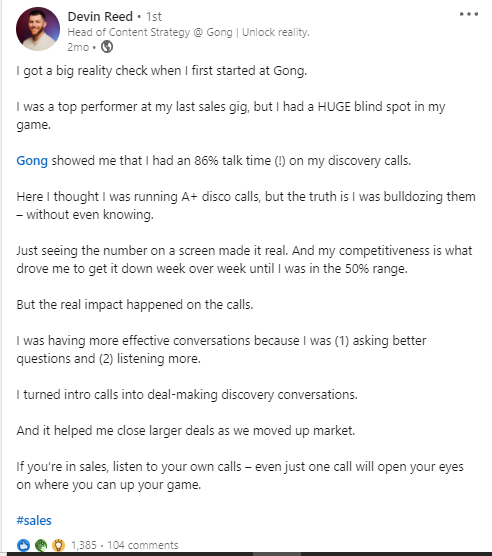The height and width of the screenshot is (556, 492).
Task: Open the three-dot post options menu
Action: point(469,15)
